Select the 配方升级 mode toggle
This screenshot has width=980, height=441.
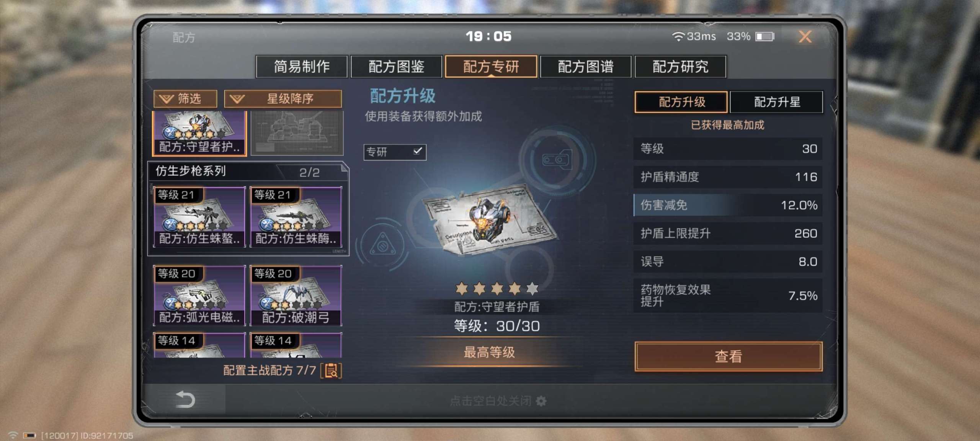pyautogui.click(x=681, y=102)
